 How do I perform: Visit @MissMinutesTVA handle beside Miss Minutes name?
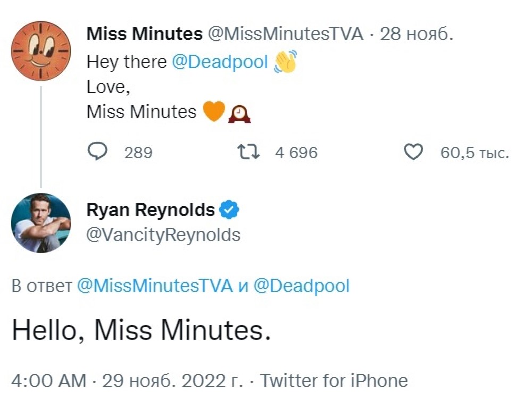click(x=285, y=35)
